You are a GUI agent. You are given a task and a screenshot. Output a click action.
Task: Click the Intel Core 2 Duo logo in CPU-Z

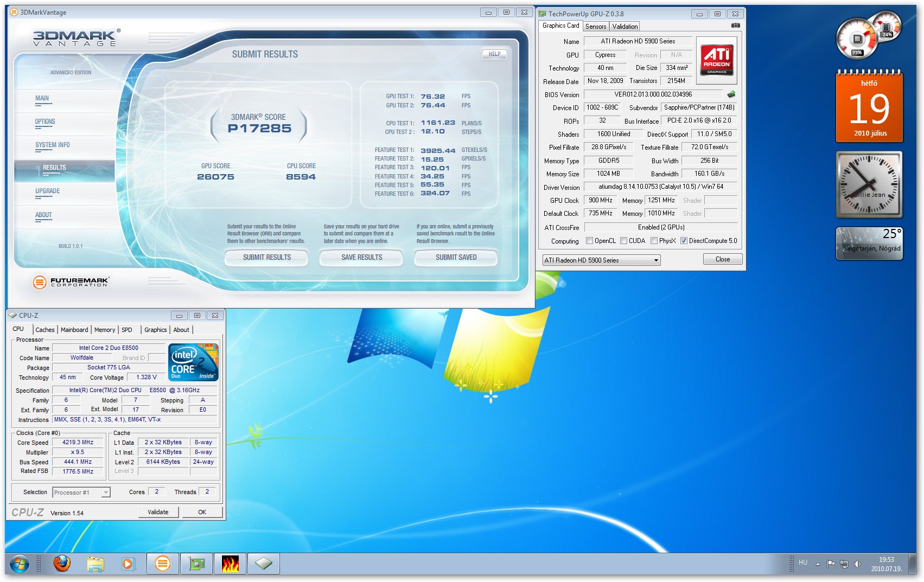pos(193,362)
